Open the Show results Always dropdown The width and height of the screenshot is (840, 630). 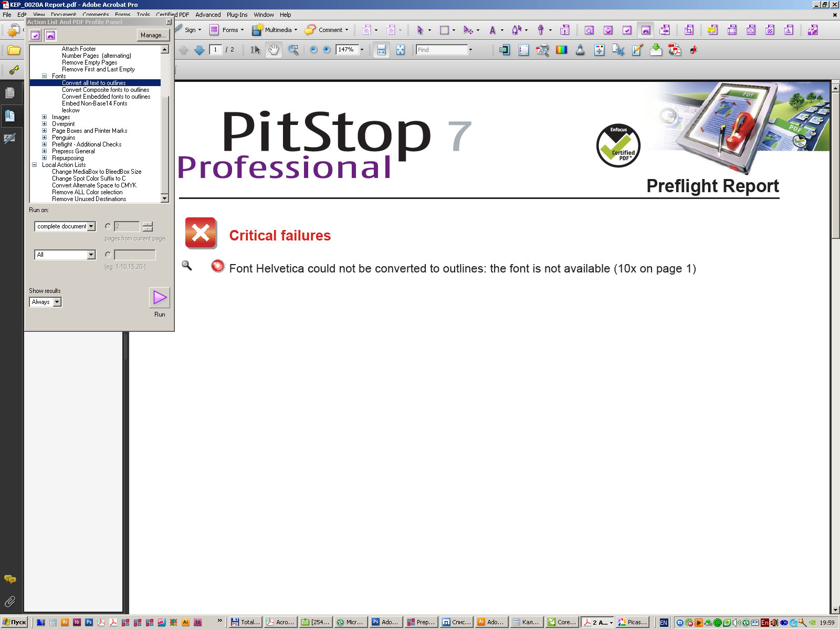(x=46, y=302)
